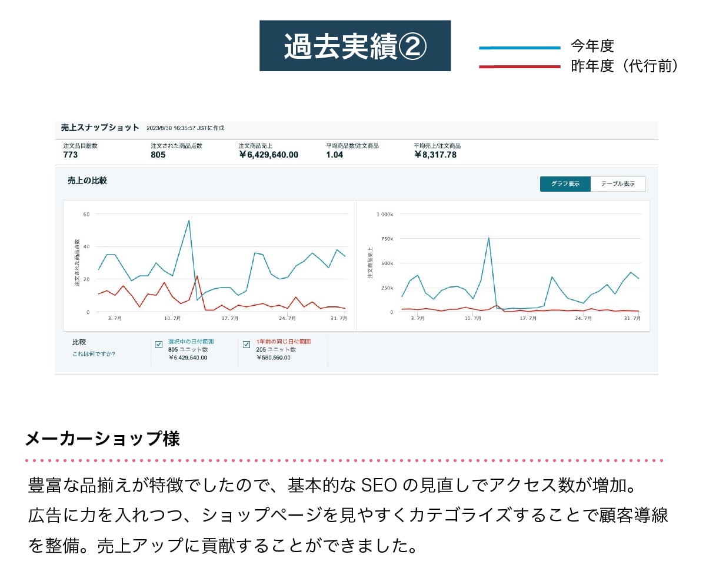The width and height of the screenshot is (706, 588).
Task: Open the これは何ですか? help link
Action: click(x=94, y=354)
